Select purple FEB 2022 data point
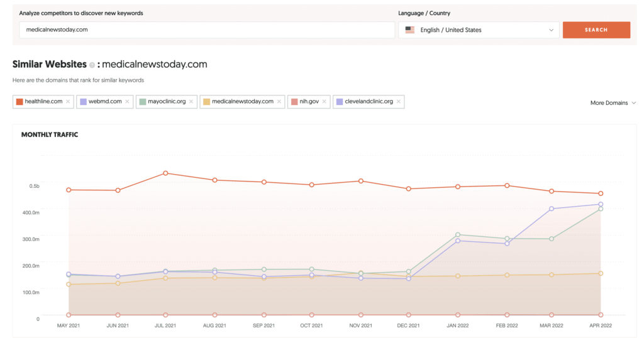Screen dimensions: 644x338 pyautogui.click(x=507, y=244)
